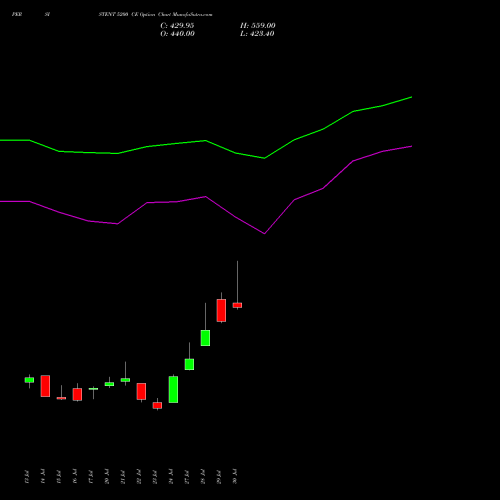Click the first green candle above 13 Jul
The image size is (500, 500).
29,380
